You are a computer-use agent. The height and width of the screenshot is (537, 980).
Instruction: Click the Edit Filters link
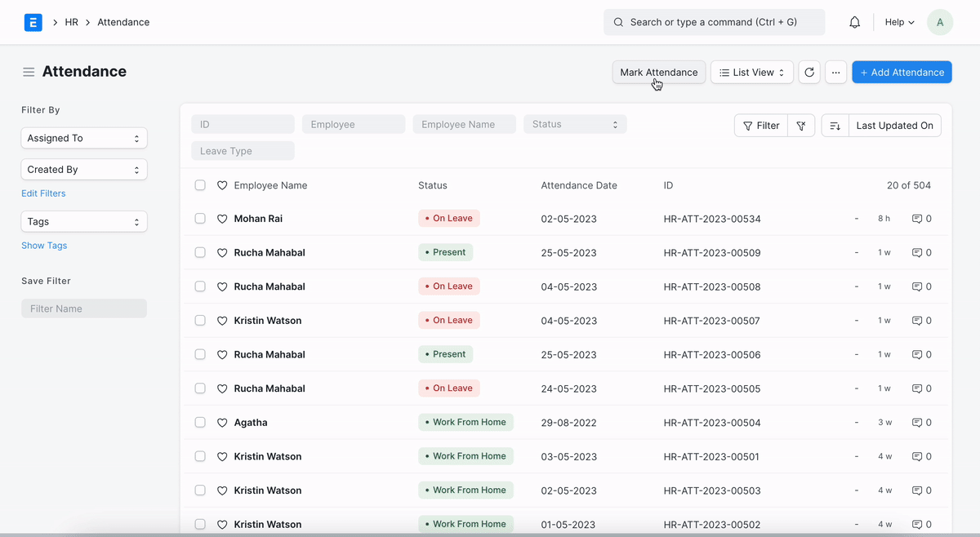(43, 193)
